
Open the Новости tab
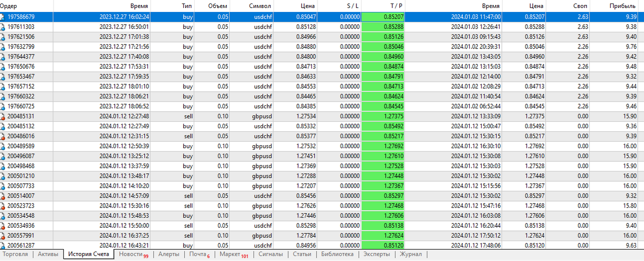133,255
